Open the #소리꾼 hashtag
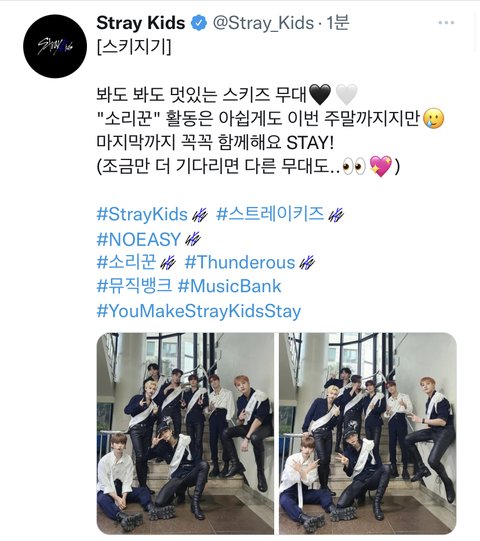480x541 pixels. coord(126,262)
